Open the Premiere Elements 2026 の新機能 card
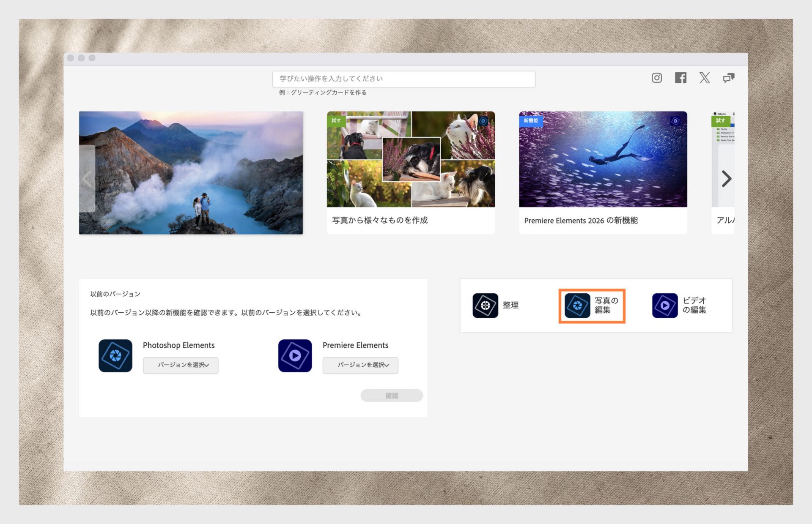 [x=603, y=172]
